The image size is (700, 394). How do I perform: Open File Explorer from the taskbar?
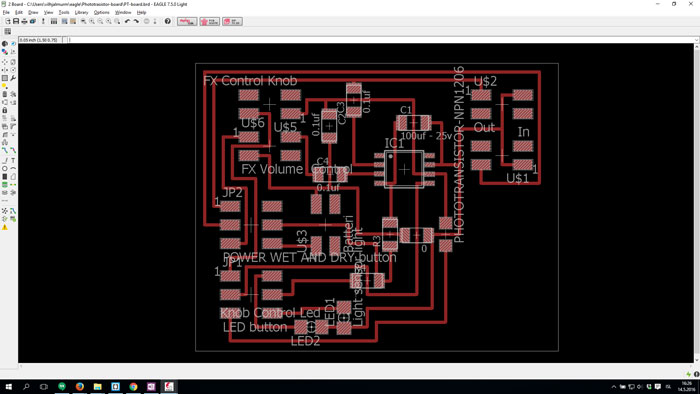pos(97,386)
